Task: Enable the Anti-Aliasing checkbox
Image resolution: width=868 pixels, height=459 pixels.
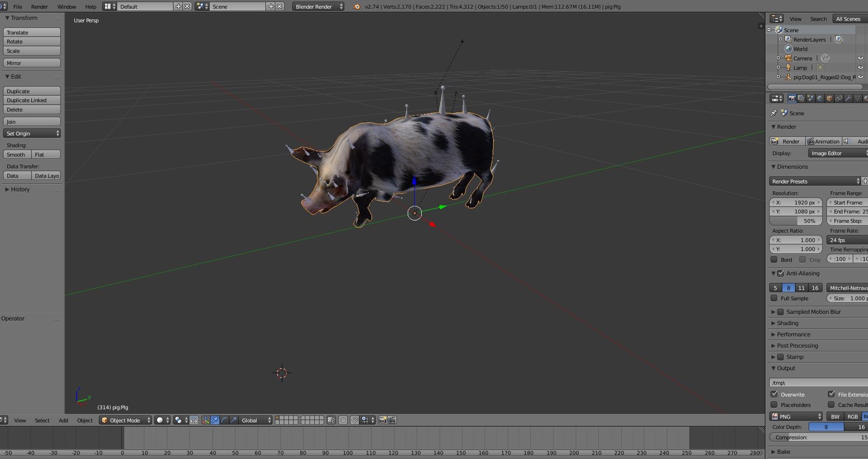Action: click(781, 273)
